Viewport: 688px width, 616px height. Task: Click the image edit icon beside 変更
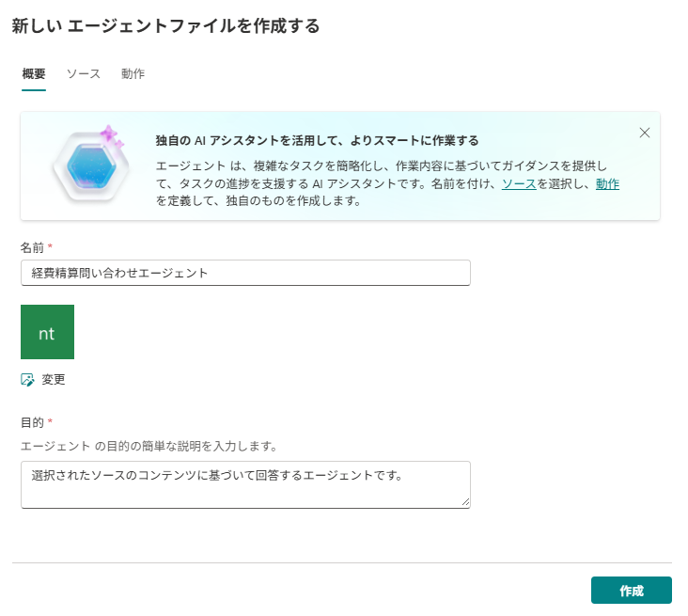[x=27, y=380]
